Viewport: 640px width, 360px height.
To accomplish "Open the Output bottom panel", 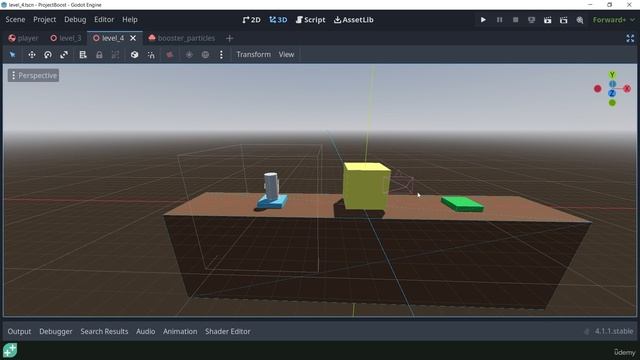I will [19, 331].
